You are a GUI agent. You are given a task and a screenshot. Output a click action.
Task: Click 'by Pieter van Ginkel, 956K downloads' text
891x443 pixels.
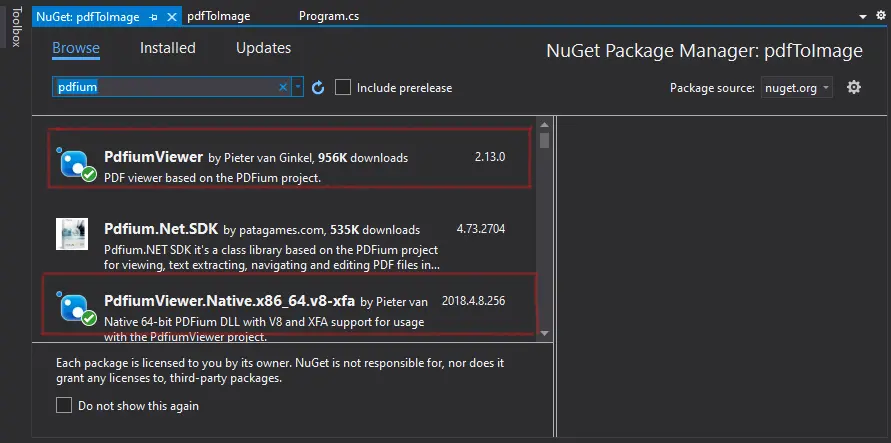[x=308, y=158]
